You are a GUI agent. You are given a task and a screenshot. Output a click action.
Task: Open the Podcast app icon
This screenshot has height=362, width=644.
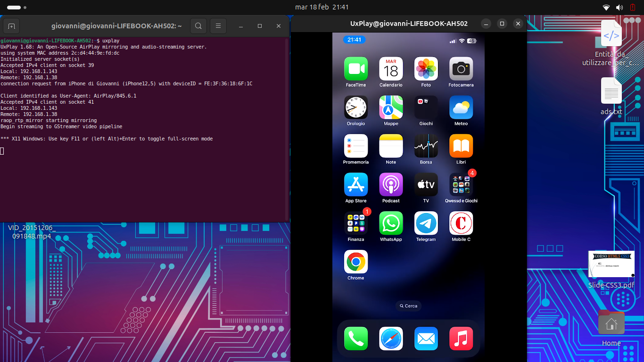coord(391,185)
